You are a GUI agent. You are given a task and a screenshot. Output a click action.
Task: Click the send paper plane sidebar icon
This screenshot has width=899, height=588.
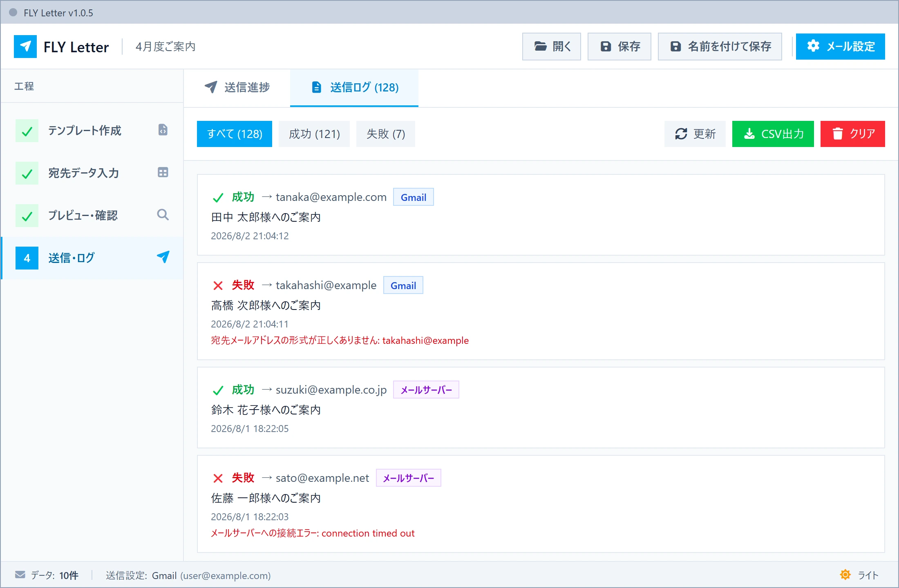click(163, 257)
